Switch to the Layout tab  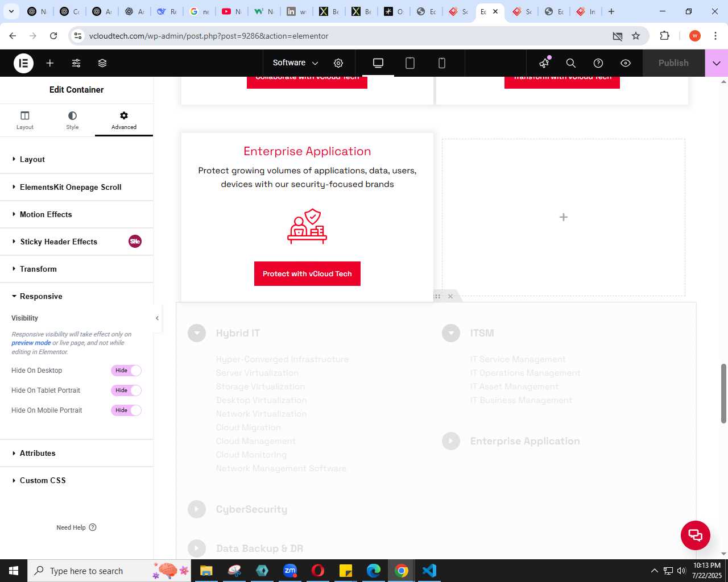[25, 120]
